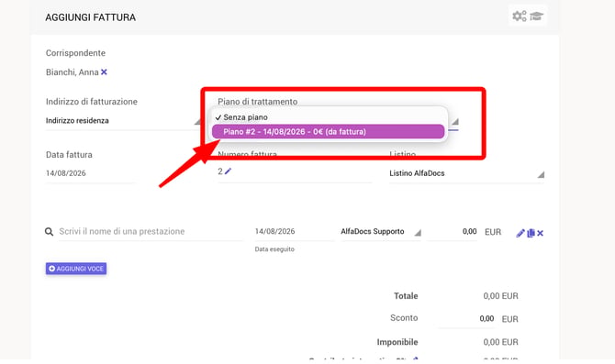Screen dimensions: 615x364
Task: Focus the service name search field
Action: [151, 232]
